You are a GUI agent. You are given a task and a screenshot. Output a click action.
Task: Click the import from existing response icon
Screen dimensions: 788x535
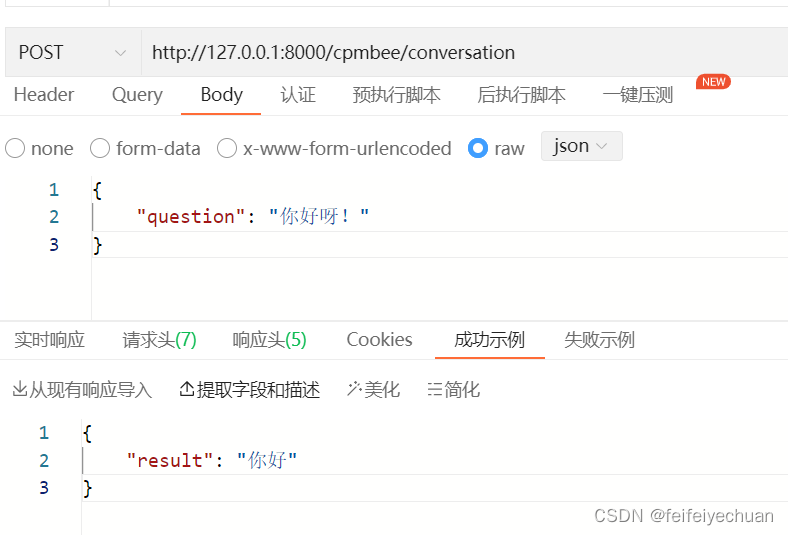pos(20,389)
